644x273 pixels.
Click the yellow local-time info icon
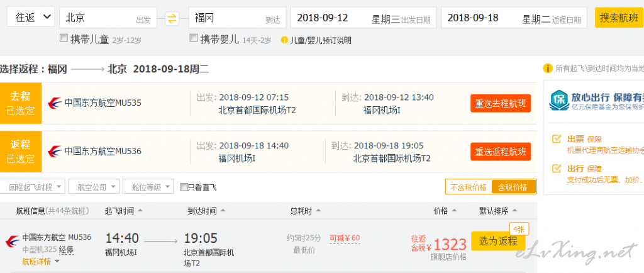(x=548, y=68)
